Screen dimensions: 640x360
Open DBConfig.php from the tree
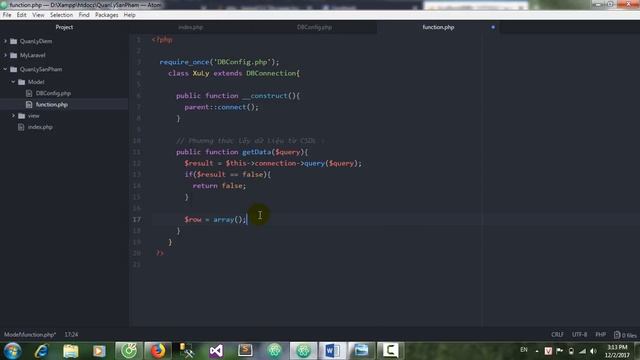[x=53, y=93]
